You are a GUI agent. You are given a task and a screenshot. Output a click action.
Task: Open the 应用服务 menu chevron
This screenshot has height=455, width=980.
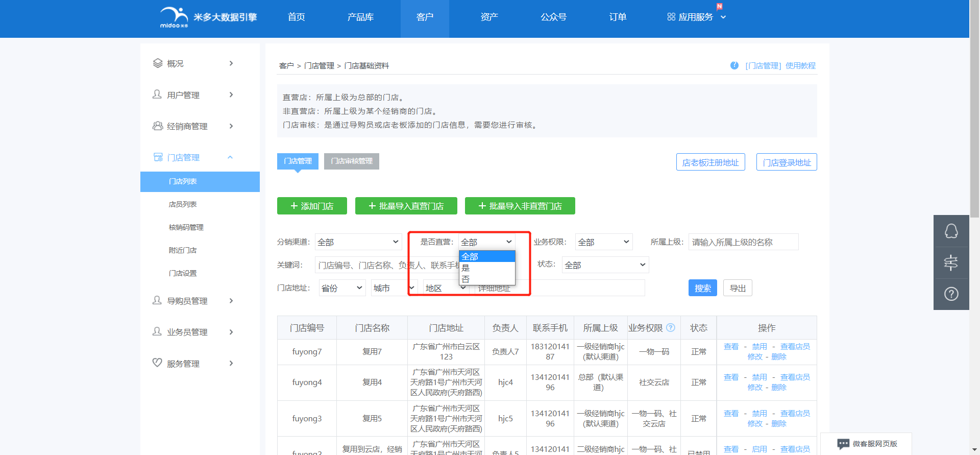click(723, 17)
